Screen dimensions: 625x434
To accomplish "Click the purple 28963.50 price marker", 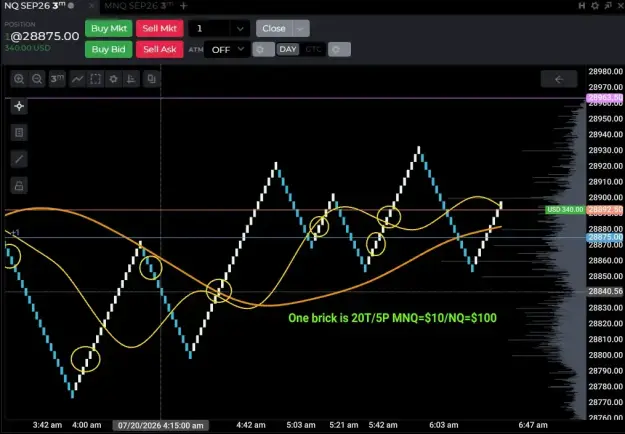I will point(605,98).
